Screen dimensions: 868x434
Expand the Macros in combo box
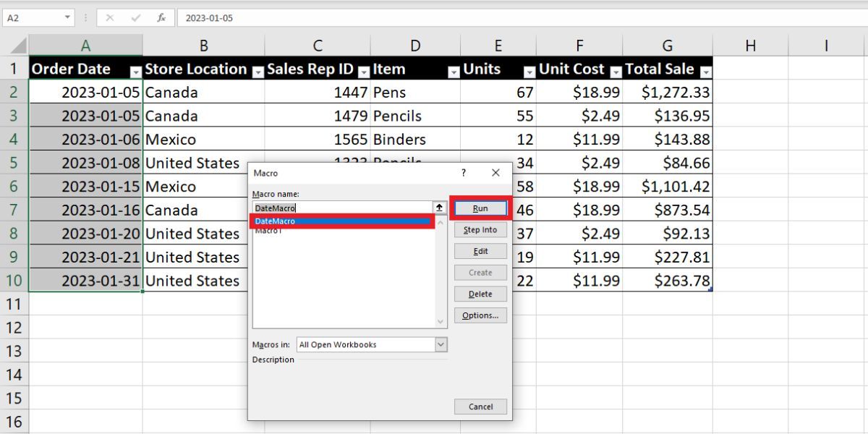[x=441, y=345]
